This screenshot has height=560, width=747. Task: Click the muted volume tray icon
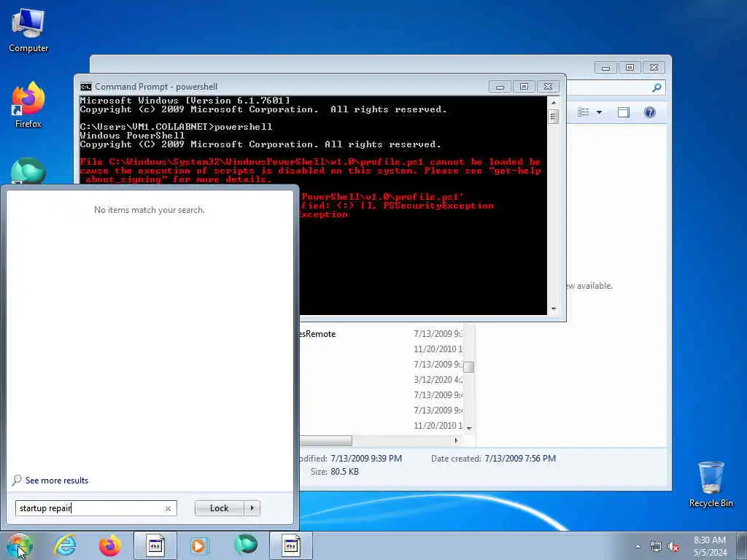pos(673,547)
